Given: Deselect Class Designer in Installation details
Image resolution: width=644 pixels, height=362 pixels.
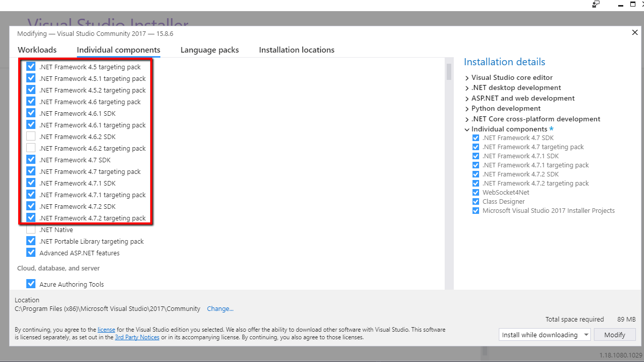Looking at the screenshot, I should 476,202.
